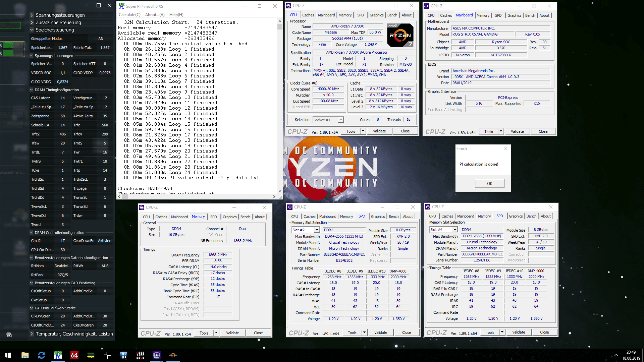Collapse the DRAM-Timingkonfiguration section
The height and width of the screenshot is (362, 644).
32,90
